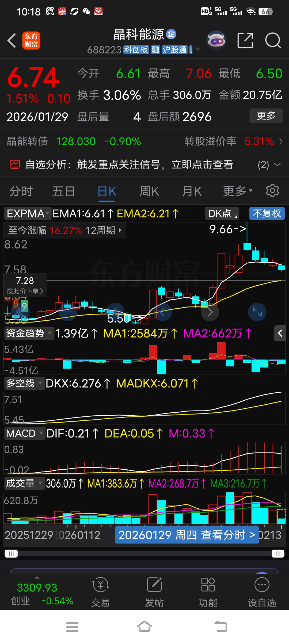Image resolution: width=289 pixels, height=644 pixels.
Task: Tap 换手 3.06% value
Action: (122, 95)
